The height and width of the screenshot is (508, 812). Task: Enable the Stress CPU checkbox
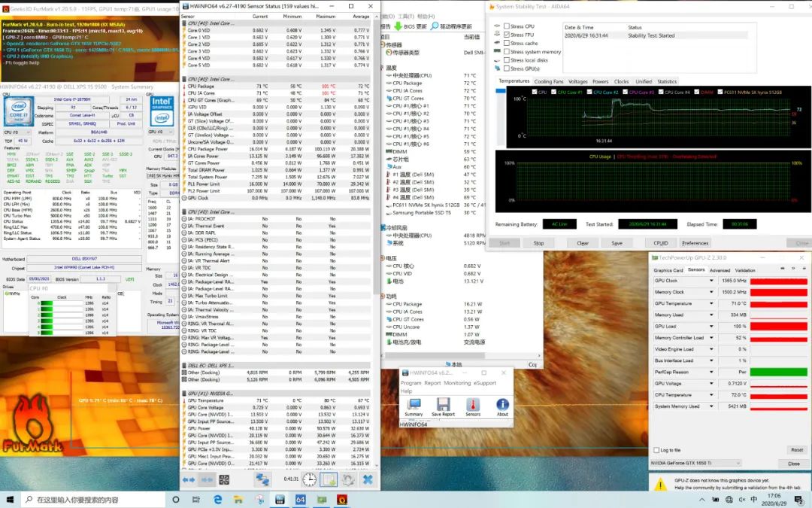point(506,26)
